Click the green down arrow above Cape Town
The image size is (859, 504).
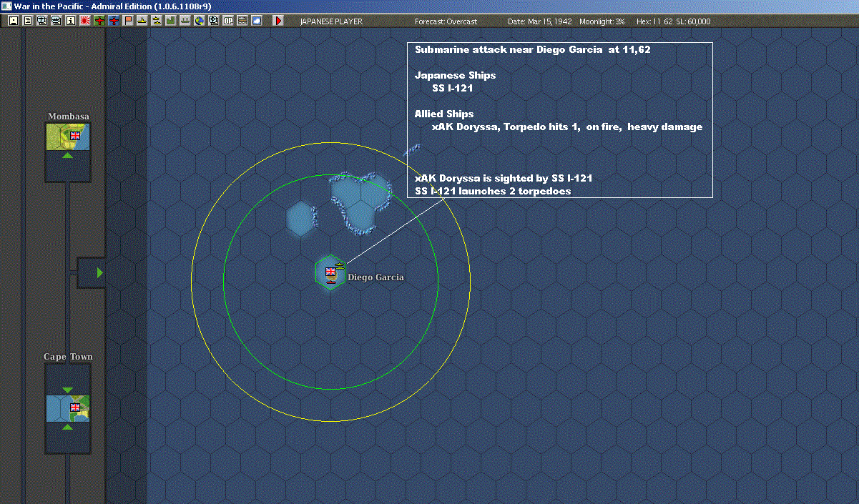point(67,390)
